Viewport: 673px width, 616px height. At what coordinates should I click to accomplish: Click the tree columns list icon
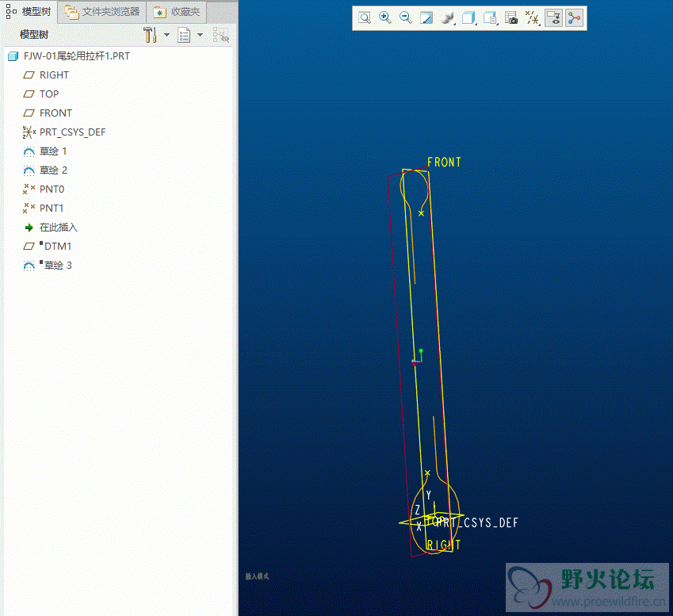(x=184, y=35)
